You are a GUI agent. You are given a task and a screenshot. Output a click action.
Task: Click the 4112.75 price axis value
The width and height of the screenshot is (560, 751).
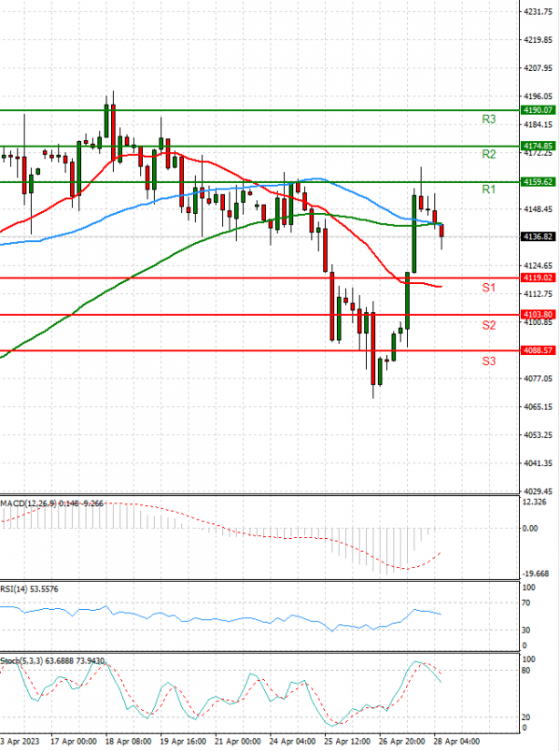tap(538, 293)
